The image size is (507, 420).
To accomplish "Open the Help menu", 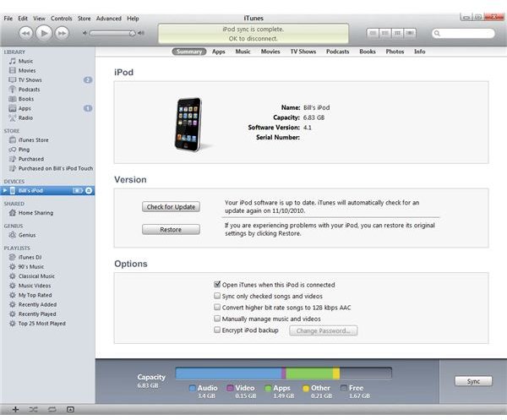I will [133, 19].
